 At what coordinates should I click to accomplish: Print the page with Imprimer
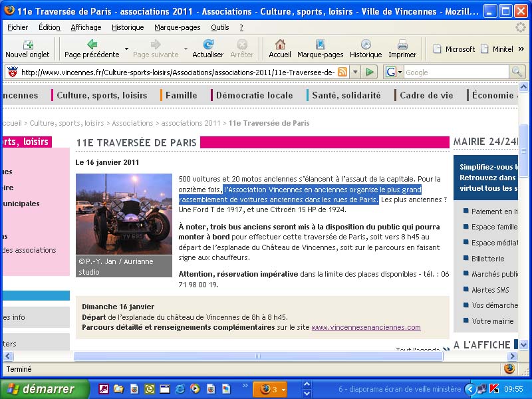[x=402, y=49]
